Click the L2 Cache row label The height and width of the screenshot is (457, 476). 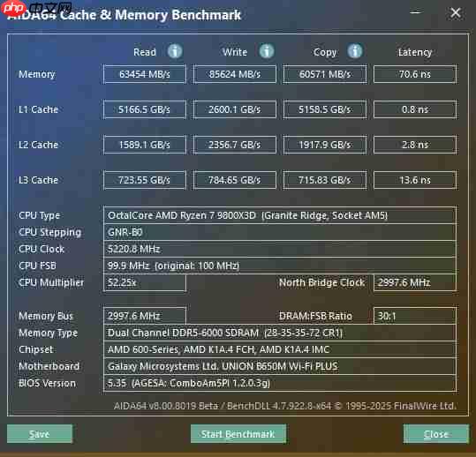[38, 145]
